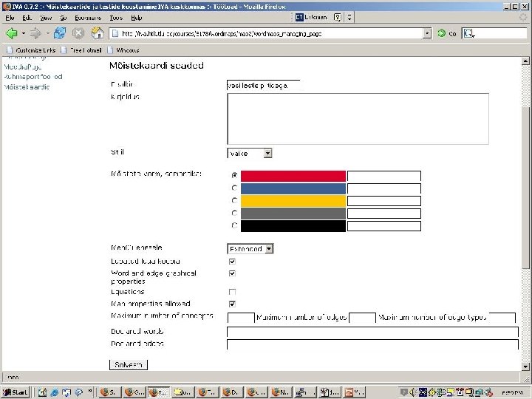Image resolution: width=532 pixels, height=399 pixels.
Task: Select the blue concept color radio button
Action: tap(234, 188)
